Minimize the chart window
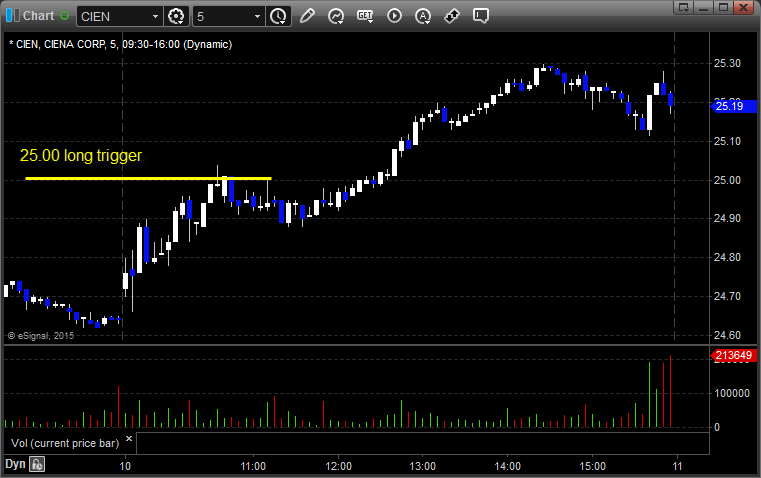The width and height of the screenshot is (761, 478). pyautogui.click(x=703, y=7)
